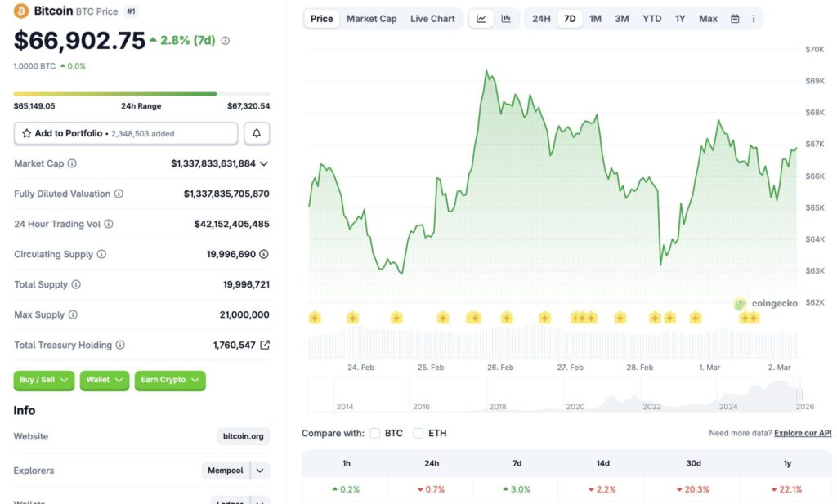Select the line chart icon
Viewport: 837px width, 504px height.
[481, 18]
